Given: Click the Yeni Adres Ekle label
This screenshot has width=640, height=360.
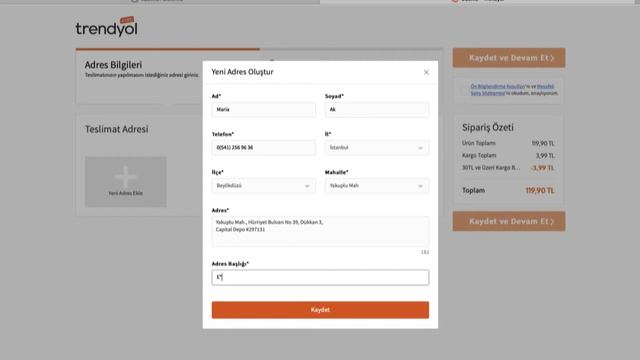Looking at the screenshot, I should point(125,193).
